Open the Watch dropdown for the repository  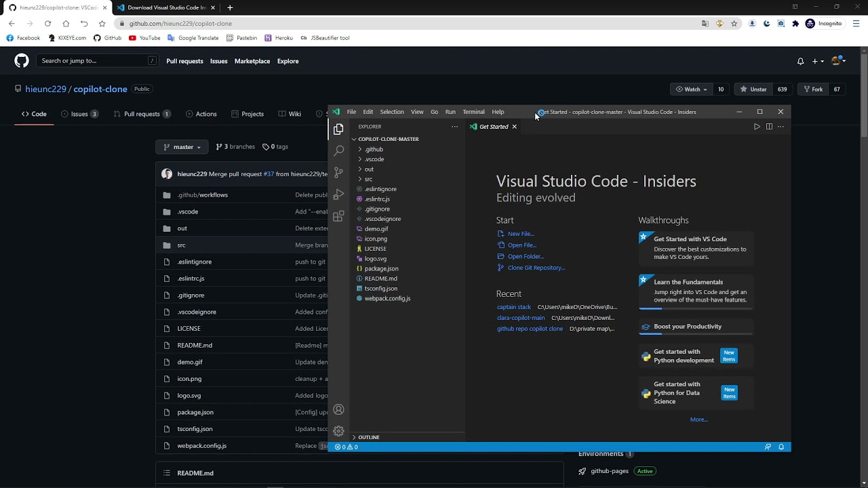[691, 89]
